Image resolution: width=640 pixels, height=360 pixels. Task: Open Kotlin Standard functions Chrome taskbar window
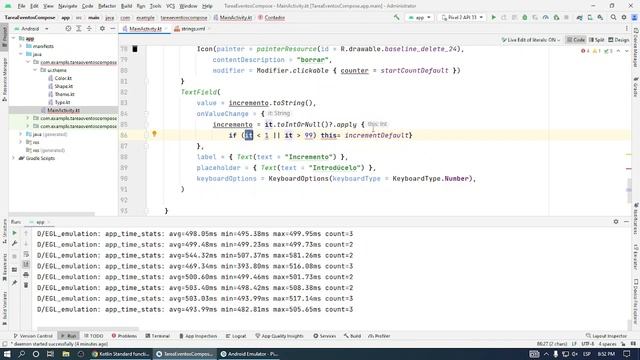(x=121, y=354)
